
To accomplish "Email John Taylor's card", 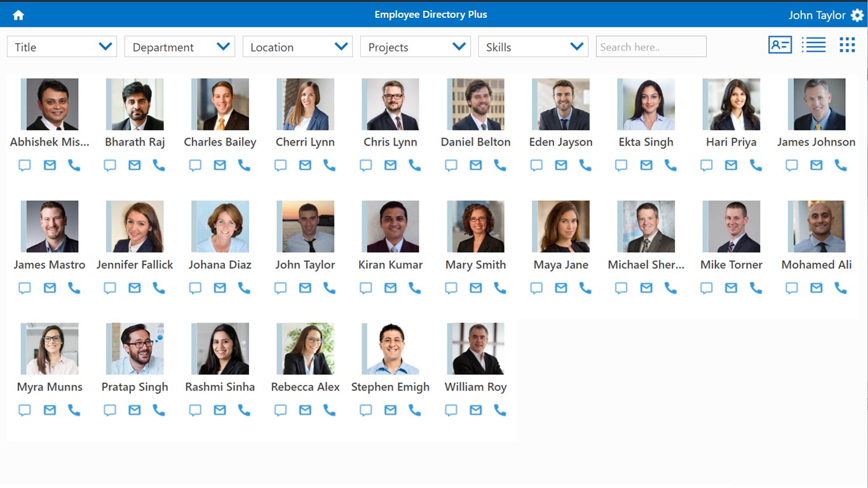I will [x=305, y=288].
